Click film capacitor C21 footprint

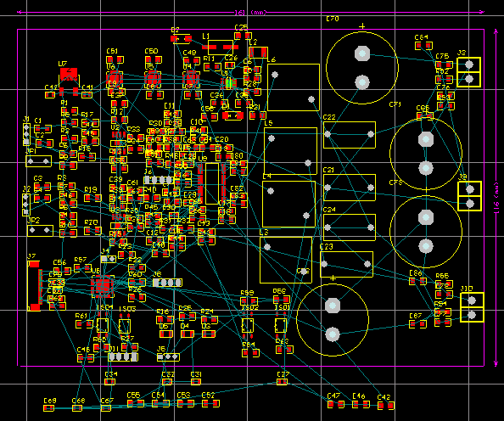350,188
